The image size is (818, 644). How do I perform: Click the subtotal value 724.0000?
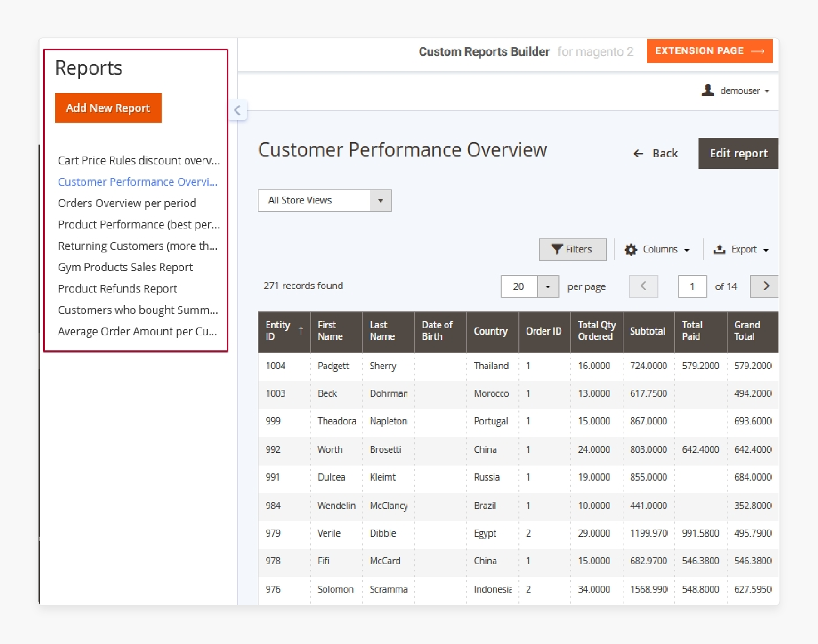point(649,366)
